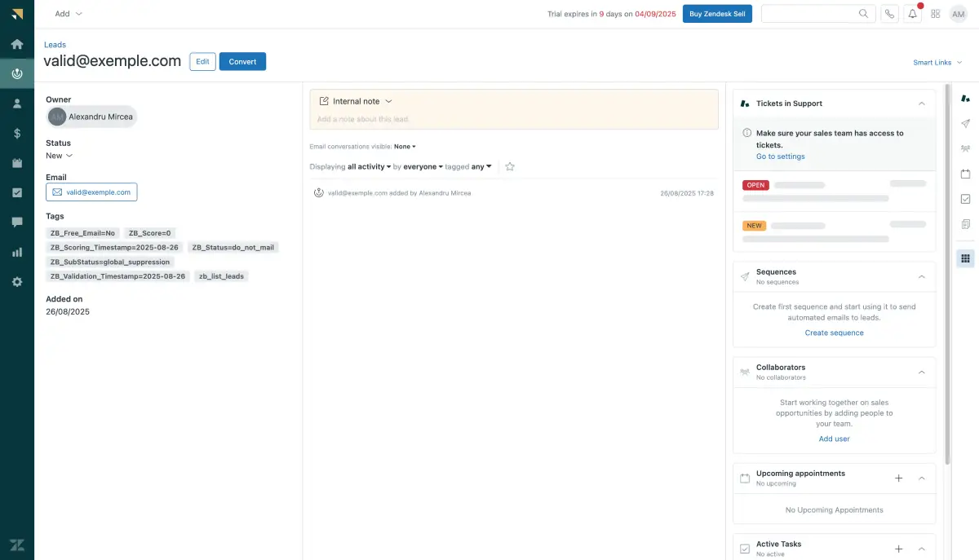Open the Home dashboard icon in sidebar
The width and height of the screenshot is (979, 560).
[x=16, y=43]
